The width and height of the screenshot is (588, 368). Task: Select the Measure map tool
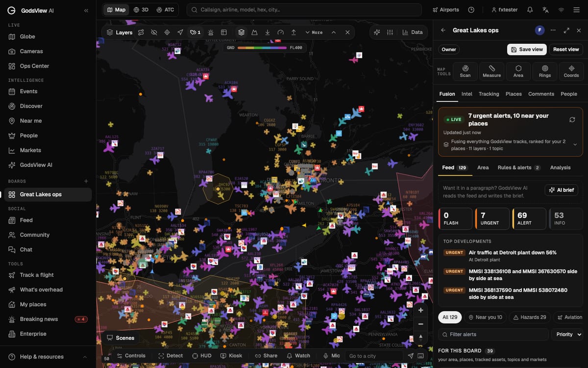(491, 71)
